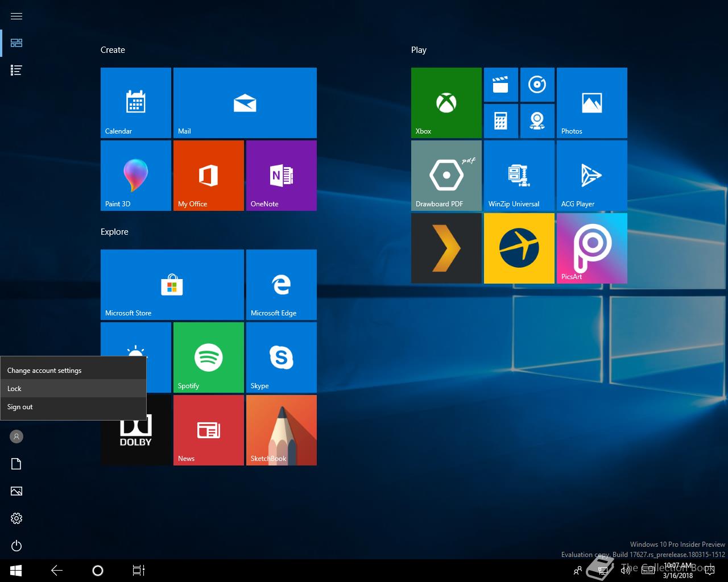Expand the hamburger menu

click(16, 16)
